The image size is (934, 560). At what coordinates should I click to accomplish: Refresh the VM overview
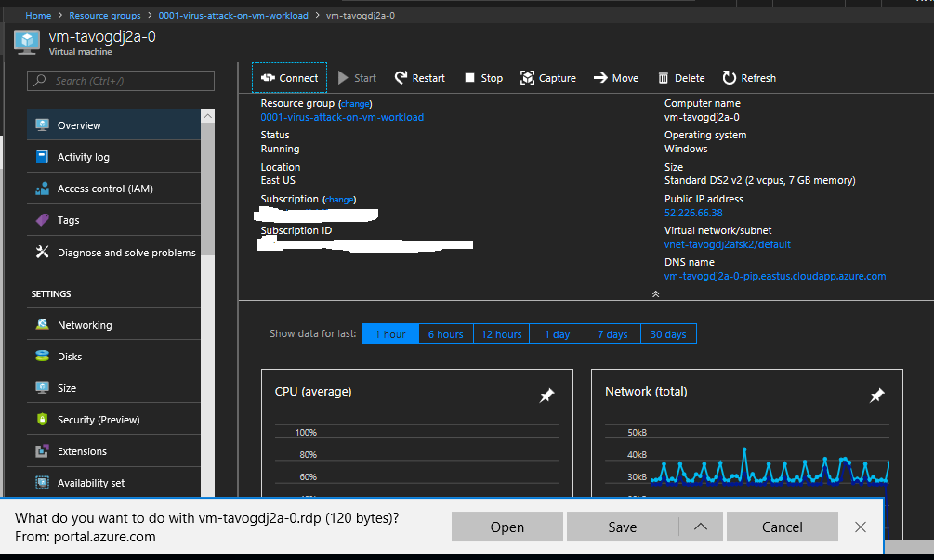[x=749, y=78]
